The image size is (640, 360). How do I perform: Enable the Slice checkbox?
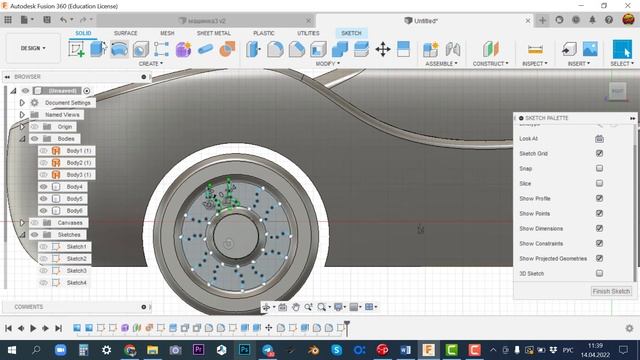[x=599, y=183]
